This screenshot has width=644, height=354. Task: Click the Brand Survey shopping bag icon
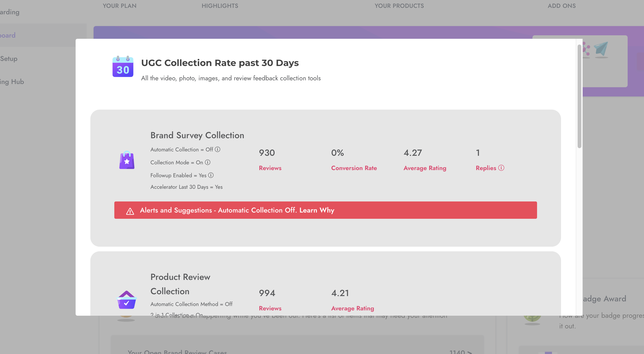pyautogui.click(x=127, y=160)
